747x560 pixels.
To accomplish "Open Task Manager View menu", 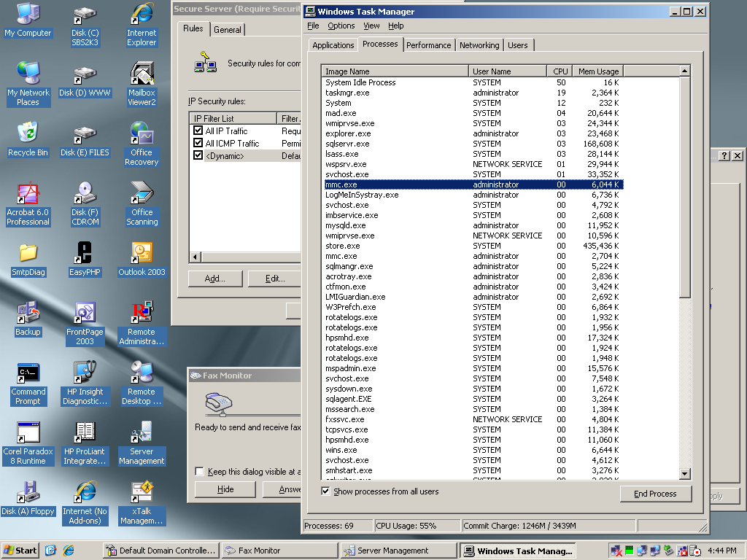I will [x=371, y=26].
